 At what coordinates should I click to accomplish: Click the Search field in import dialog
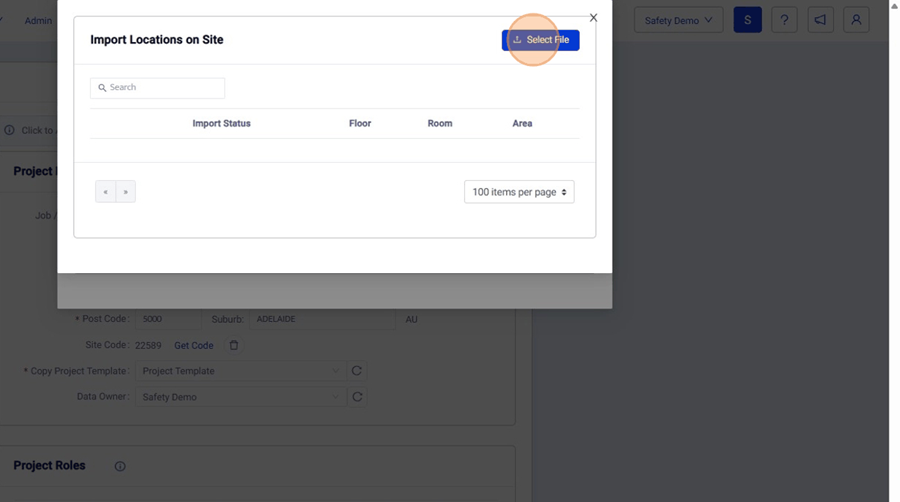point(158,88)
